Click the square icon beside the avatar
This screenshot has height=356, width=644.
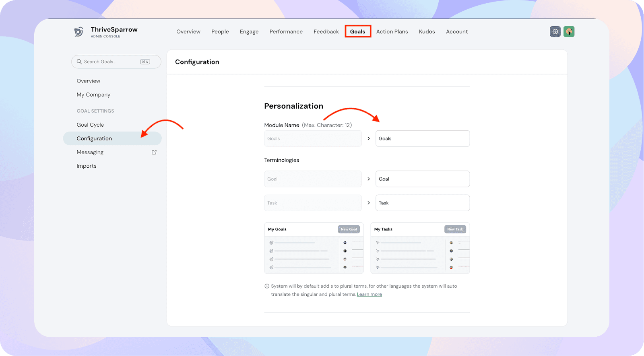555,32
